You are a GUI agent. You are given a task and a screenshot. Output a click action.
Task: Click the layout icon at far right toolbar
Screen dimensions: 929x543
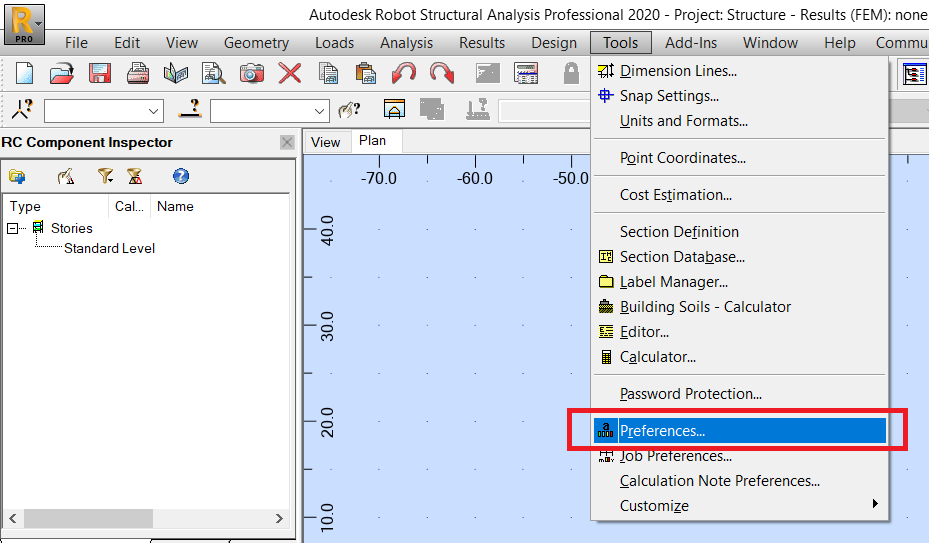pos(914,74)
